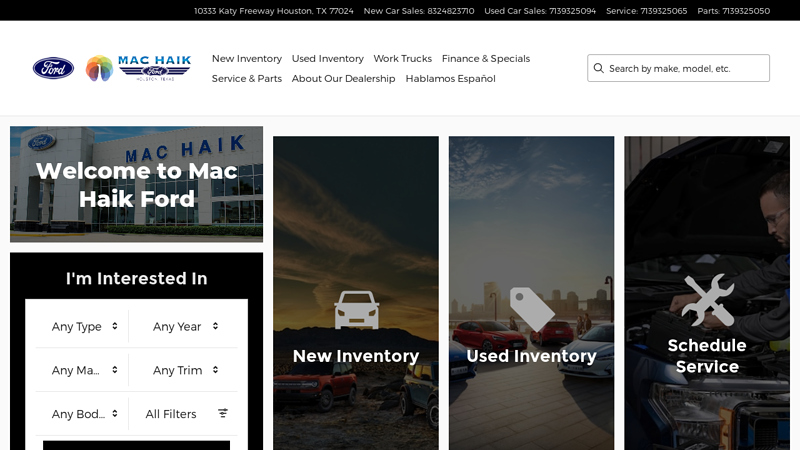This screenshot has width=800, height=450.
Task: Open the Service & Parts menu
Action: pyautogui.click(x=247, y=79)
